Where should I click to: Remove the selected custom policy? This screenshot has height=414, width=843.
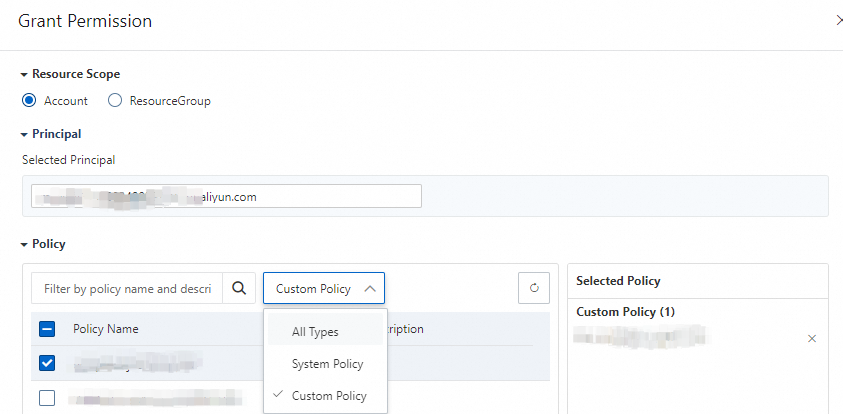812,339
